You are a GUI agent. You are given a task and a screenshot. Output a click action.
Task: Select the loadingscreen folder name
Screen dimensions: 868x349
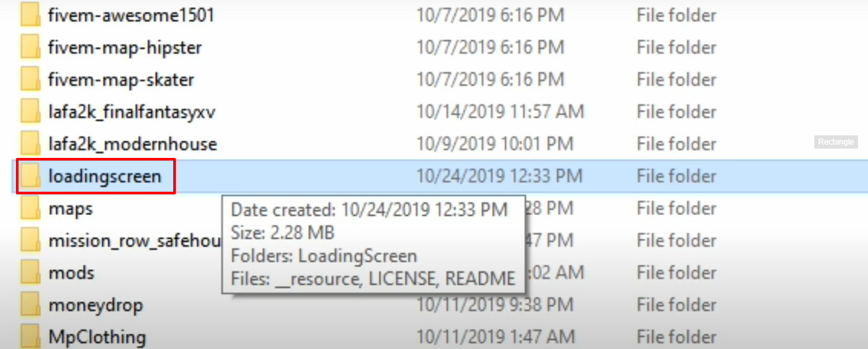pyautogui.click(x=105, y=176)
